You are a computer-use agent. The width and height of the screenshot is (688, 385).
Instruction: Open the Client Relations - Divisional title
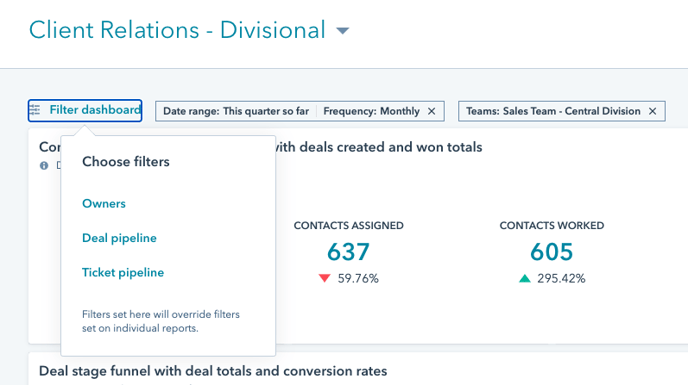tap(177, 30)
